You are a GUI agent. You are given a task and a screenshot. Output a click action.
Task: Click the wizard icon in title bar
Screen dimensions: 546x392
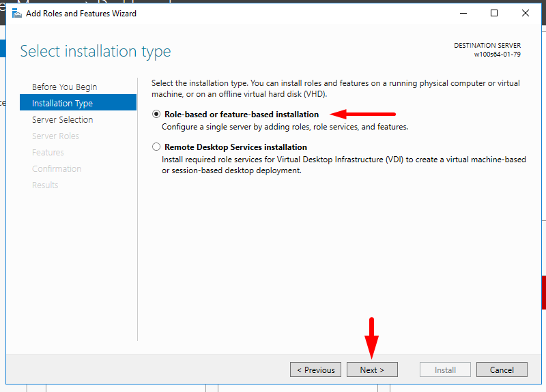[x=15, y=13]
